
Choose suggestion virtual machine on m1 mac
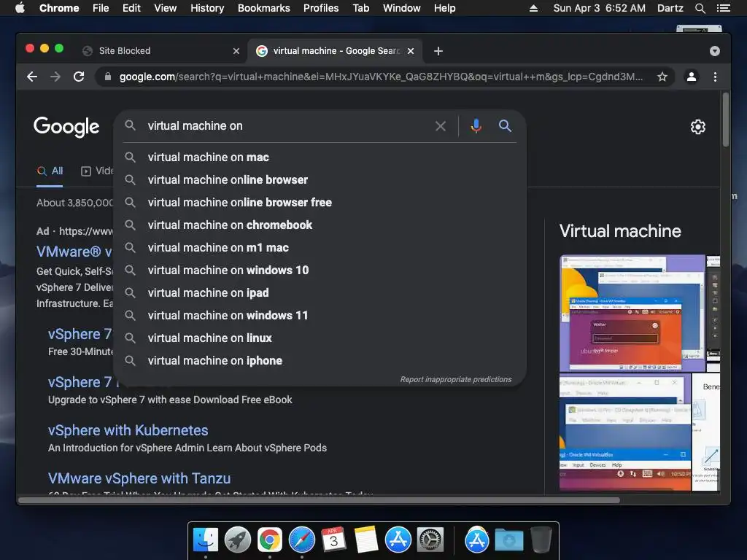[x=320, y=248]
